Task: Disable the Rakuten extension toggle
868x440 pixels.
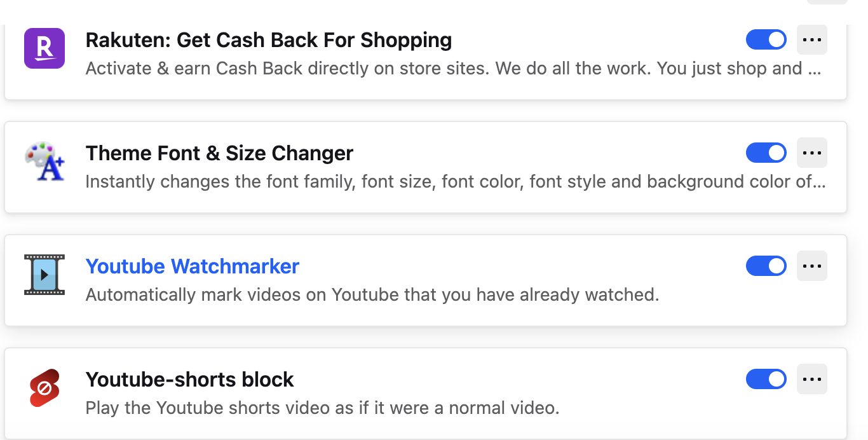Action: 766,40
